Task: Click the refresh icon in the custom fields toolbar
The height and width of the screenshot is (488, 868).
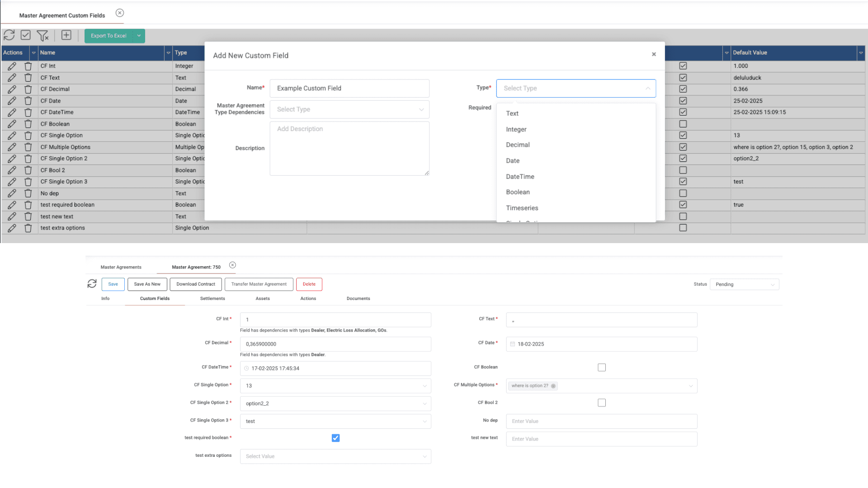Action: pyautogui.click(x=9, y=35)
